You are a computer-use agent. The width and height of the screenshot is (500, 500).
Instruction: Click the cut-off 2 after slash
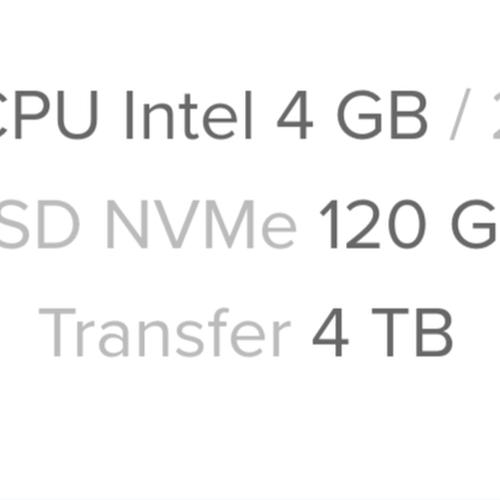click(x=497, y=115)
